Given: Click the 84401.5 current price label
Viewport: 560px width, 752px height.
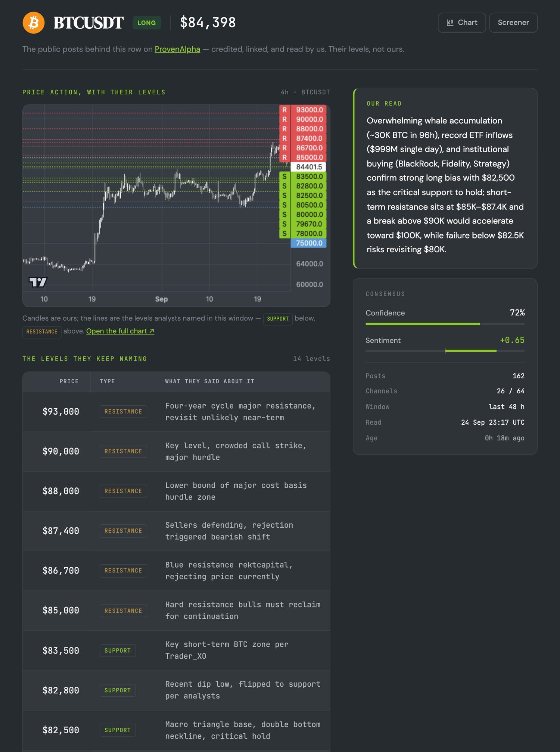Looking at the screenshot, I should coord(309,167).
